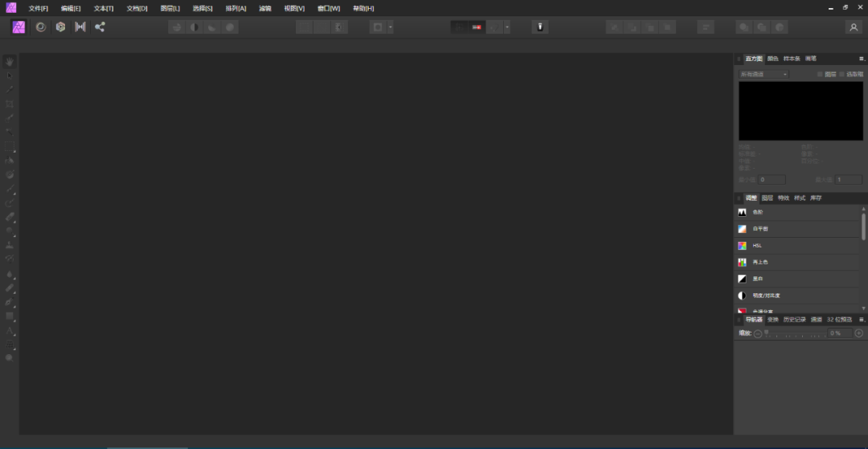
Task: Select the Crop tool in the tools panel
Action: [10, 104]
